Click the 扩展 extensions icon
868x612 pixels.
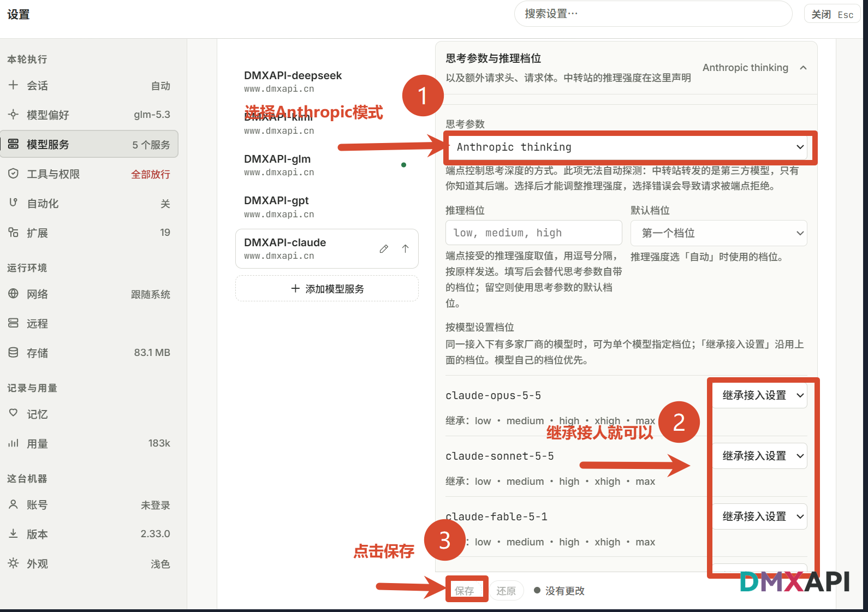[13, 233]
